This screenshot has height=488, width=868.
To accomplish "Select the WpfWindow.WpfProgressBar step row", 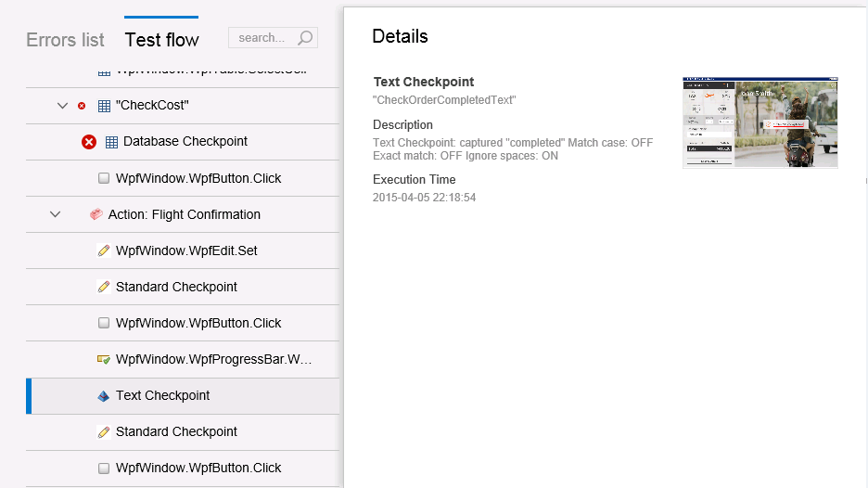I will (x=213, y=359).
